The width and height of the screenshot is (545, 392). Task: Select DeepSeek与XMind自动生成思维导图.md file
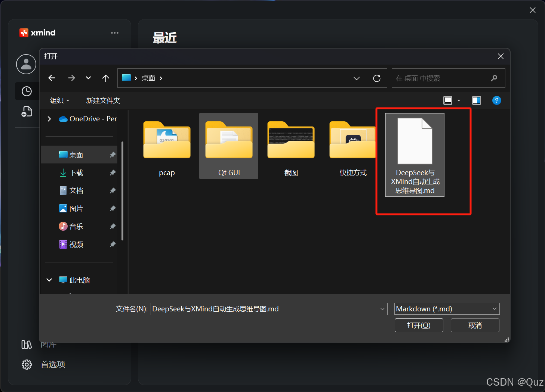point(415,155)
